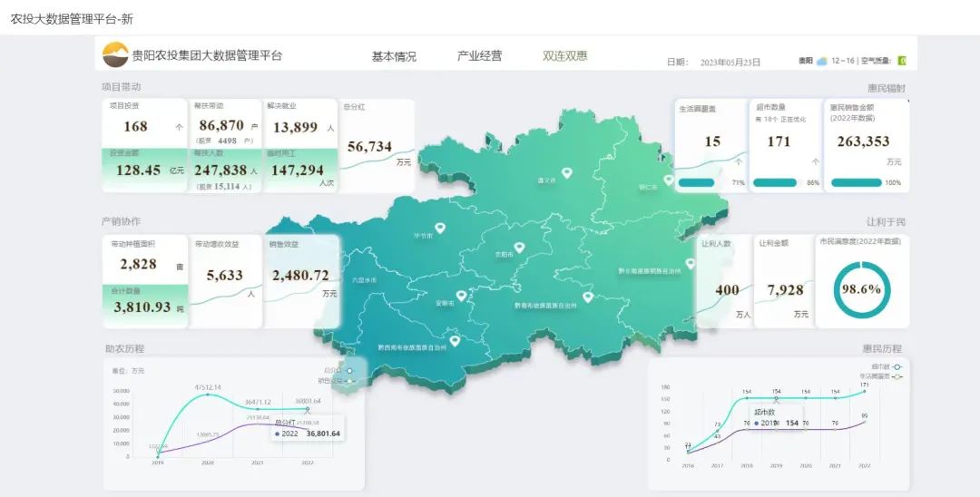Click the 98.6% satisfaction donut chart

coord(861,288)
